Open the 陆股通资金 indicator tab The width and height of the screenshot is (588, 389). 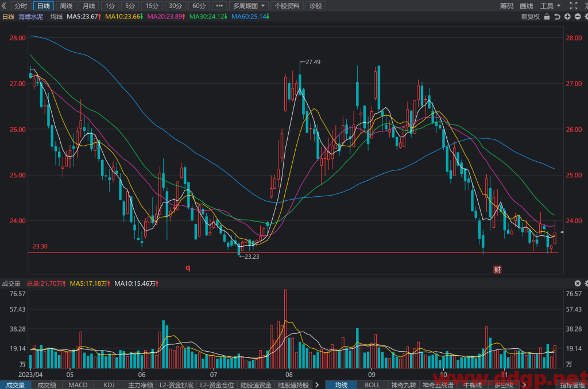click(x=256, y=385)
